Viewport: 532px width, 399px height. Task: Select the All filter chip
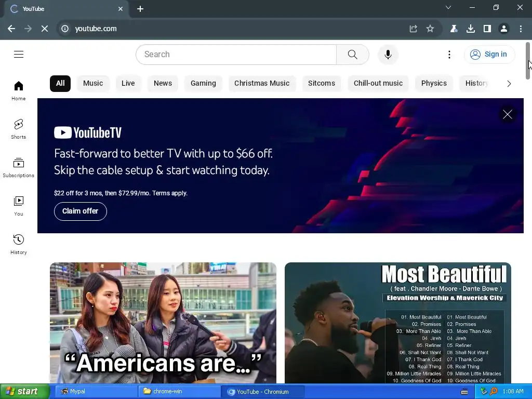point(60,84)
